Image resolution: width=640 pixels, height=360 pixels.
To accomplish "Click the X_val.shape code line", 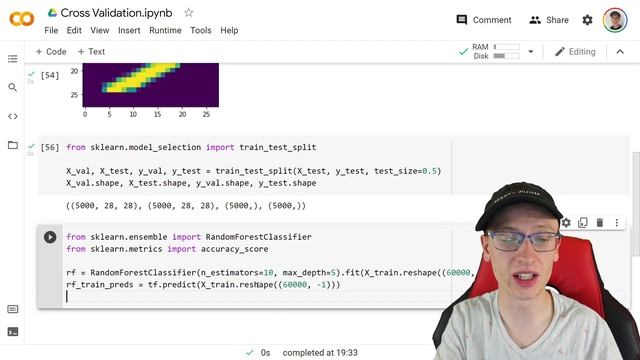I will (x=191, y=183).
